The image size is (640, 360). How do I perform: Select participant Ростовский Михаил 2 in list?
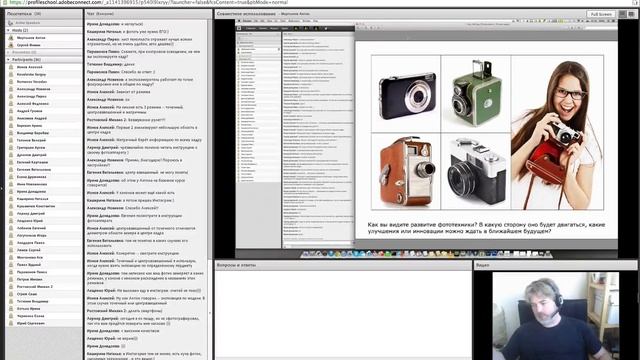[x=44, y=287]
